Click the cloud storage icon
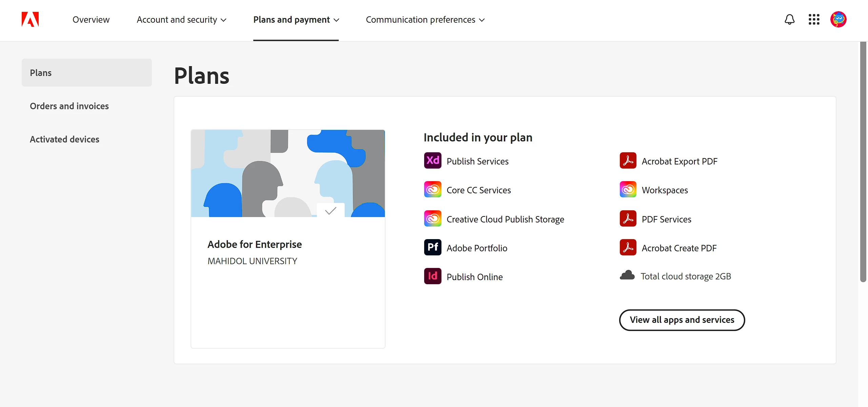Screen dimensions: 868x407 coord(627,275)
